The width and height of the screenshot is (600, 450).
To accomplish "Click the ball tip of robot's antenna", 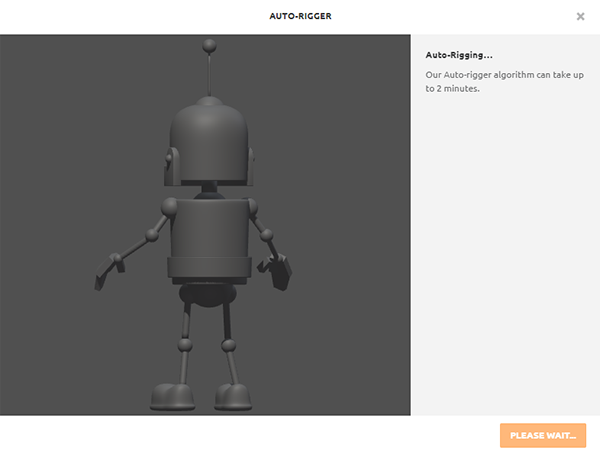I will coord(209,45).
